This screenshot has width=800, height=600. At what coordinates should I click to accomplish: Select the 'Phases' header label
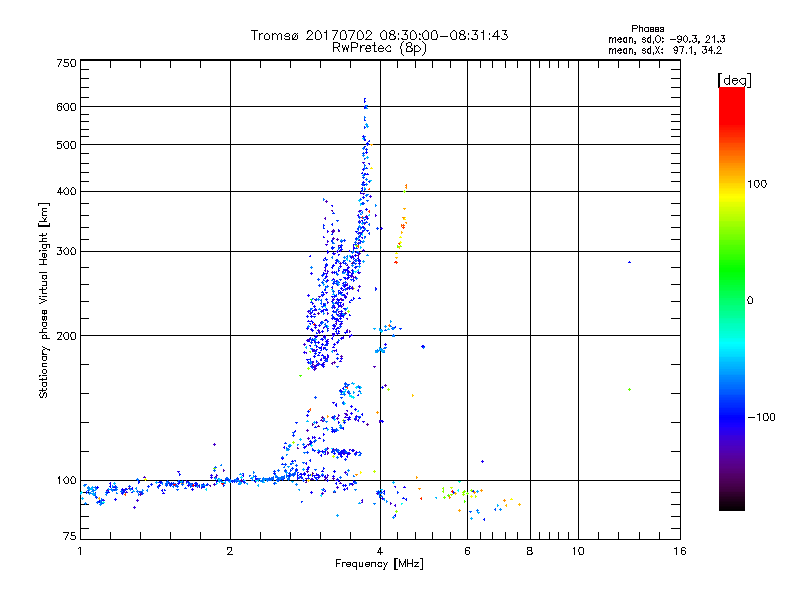647,29
